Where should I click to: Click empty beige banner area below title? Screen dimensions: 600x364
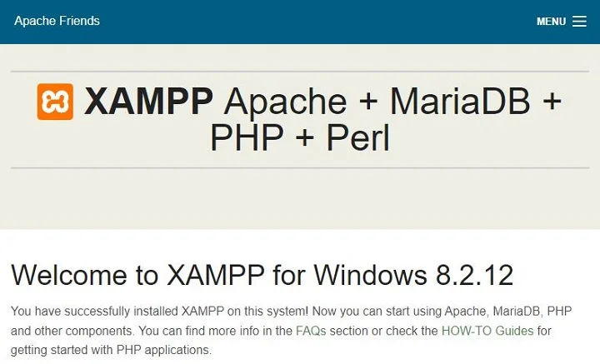pos(299,200)
